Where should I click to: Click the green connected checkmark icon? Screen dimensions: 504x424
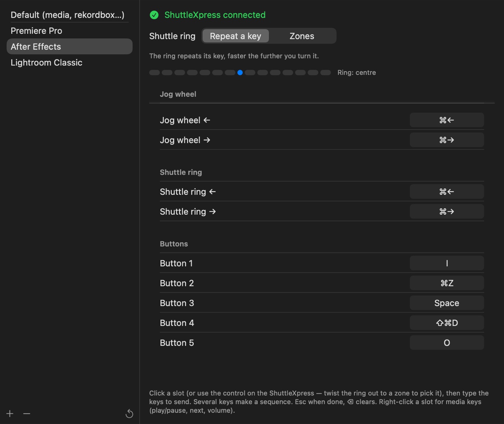click(x=154, y=15)
